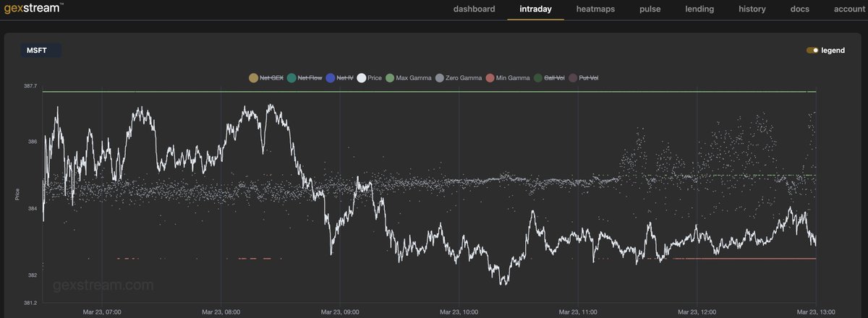Click the 381.2 price axis value
Screen dimensions: 868x318
30,303
